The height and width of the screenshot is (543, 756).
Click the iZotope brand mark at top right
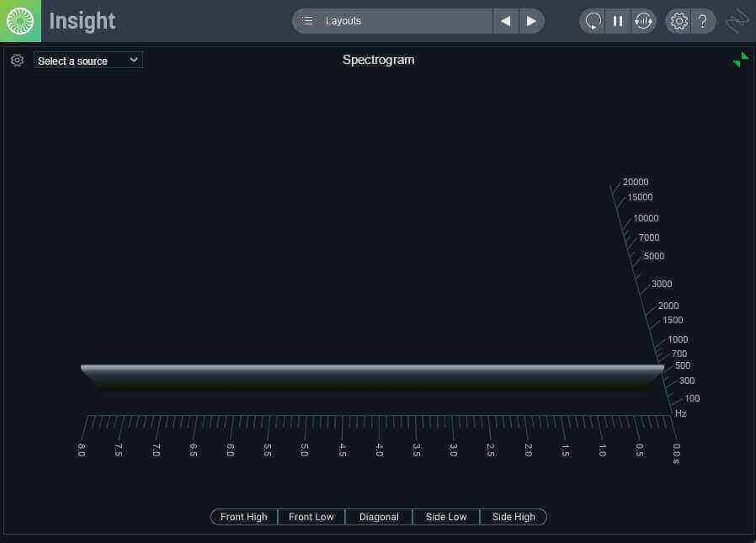click(x=738, y=21)
